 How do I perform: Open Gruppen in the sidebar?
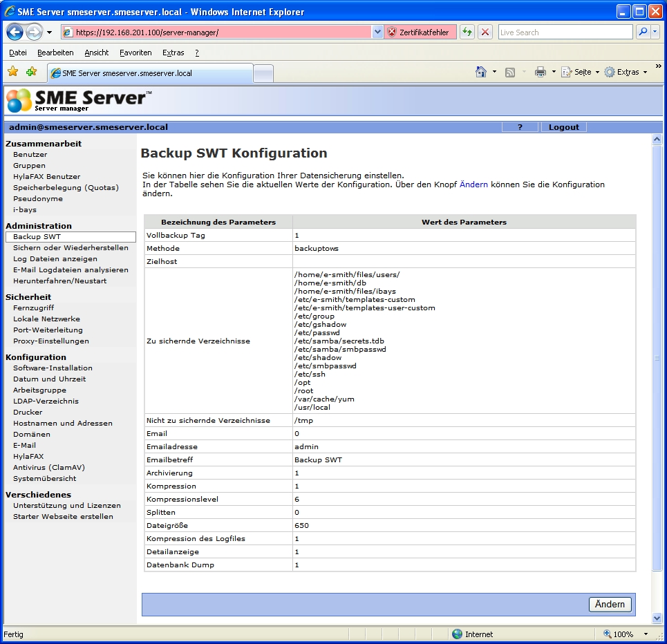click(29, 165)
